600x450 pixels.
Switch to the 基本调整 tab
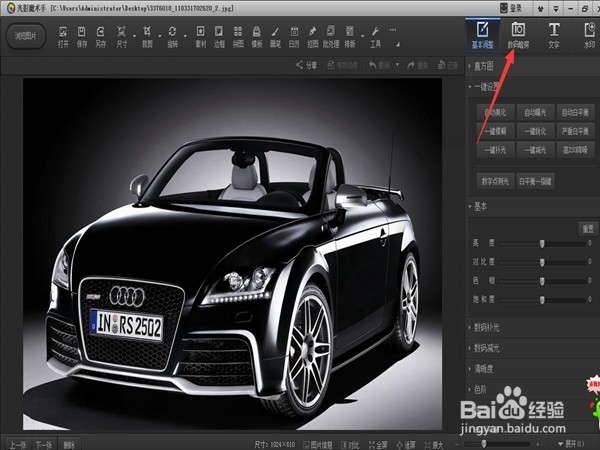click(x=483, y=36)
